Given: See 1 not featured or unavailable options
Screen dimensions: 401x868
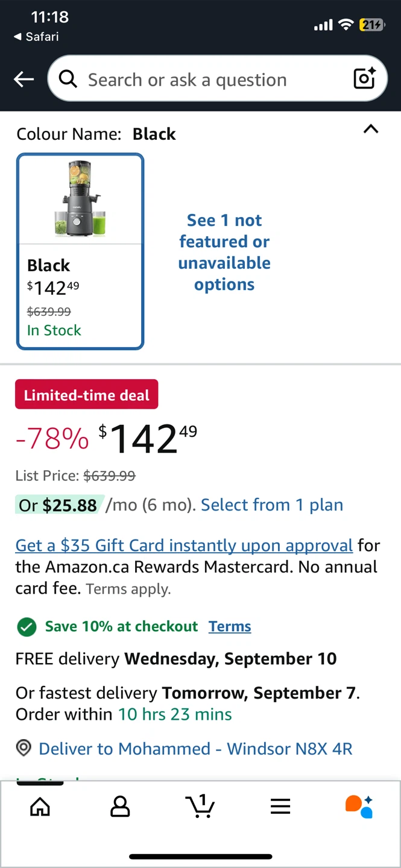Looking at the screenshot, I should coord(224,252).
